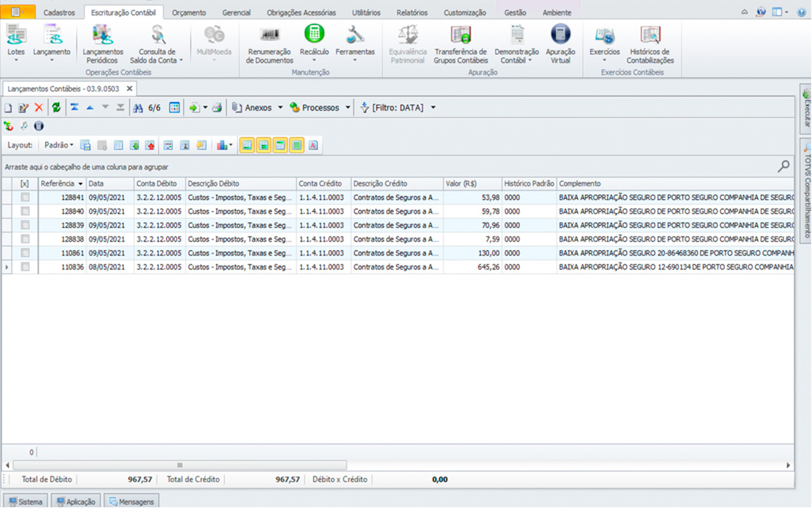This screenshot has height=508, width=812.
Task: Sort by the Valor (R$) column header
Action: click(x=472, y=183)
